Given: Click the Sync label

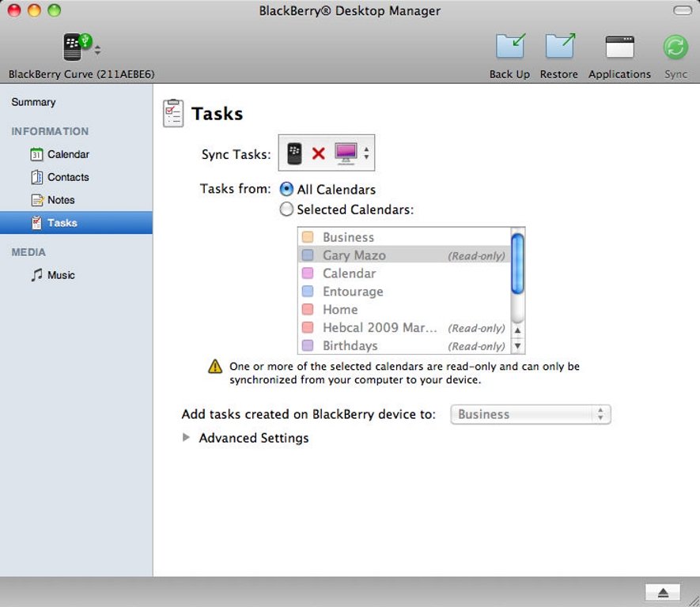Looking at the screenshot, I should point(675,74).
